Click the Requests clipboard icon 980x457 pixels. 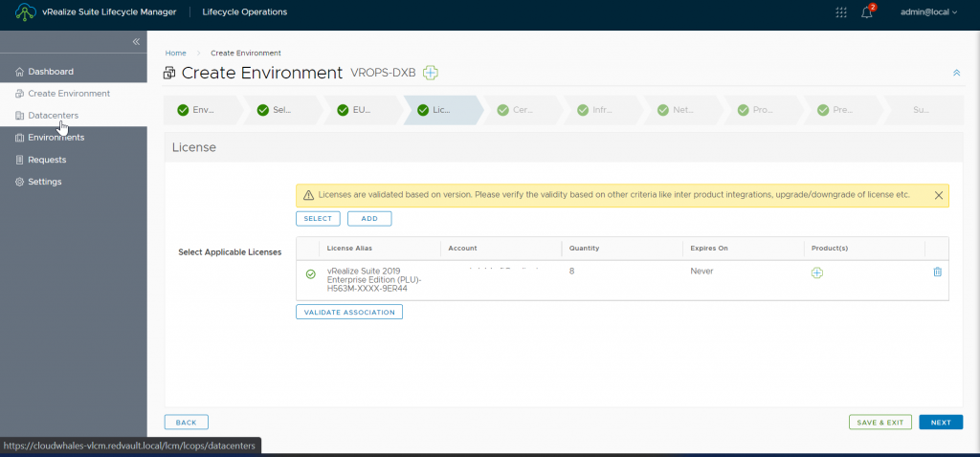[x=19, y=160]
